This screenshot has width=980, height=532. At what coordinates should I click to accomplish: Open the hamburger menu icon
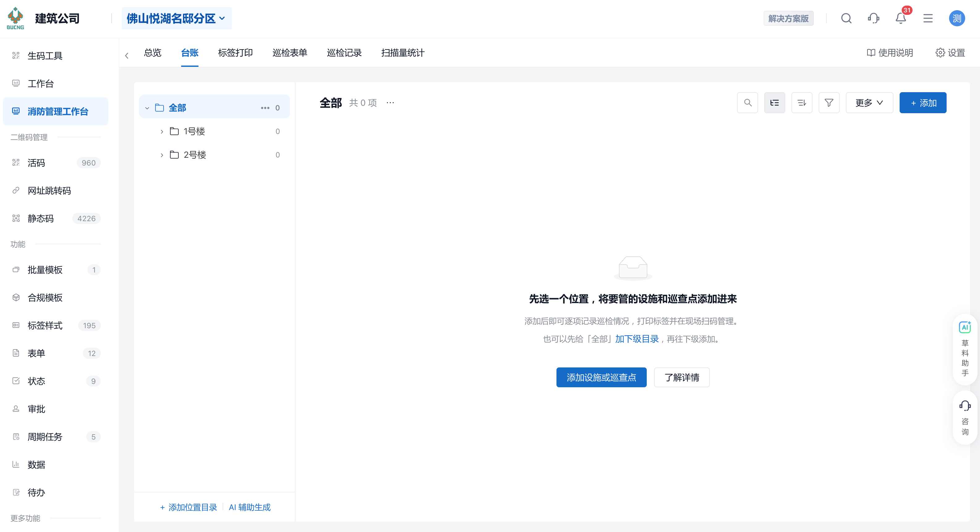pyautogui.click(x=928, y=18)
